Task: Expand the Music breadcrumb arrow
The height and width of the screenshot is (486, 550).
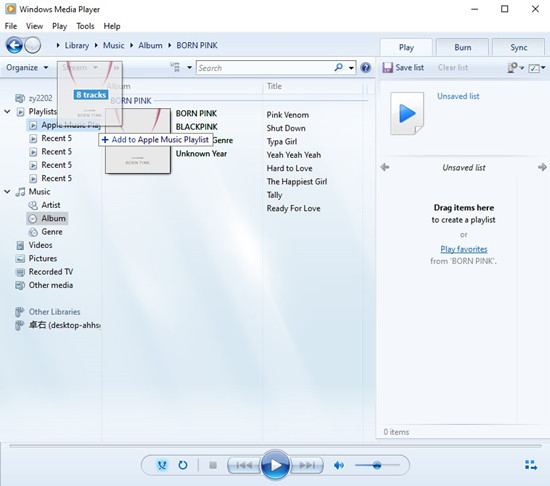Action: point(131,45)
